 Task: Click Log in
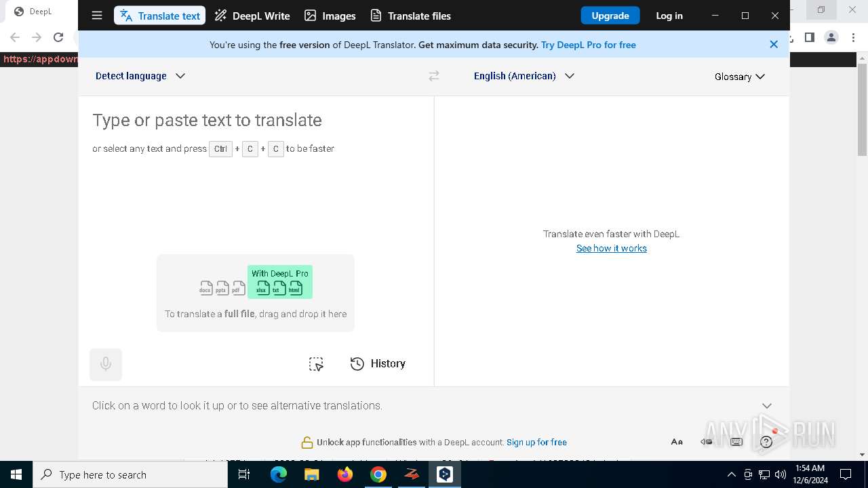pos(669,16)
